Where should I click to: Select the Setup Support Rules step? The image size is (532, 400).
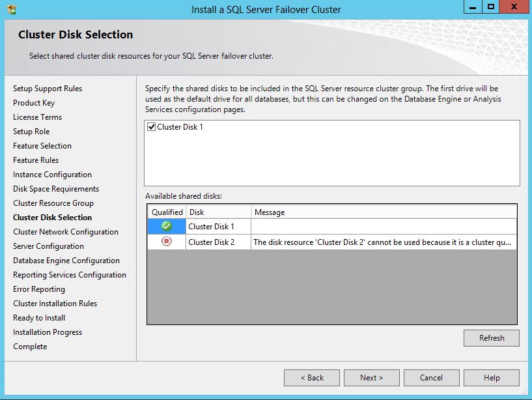point(48,89)
